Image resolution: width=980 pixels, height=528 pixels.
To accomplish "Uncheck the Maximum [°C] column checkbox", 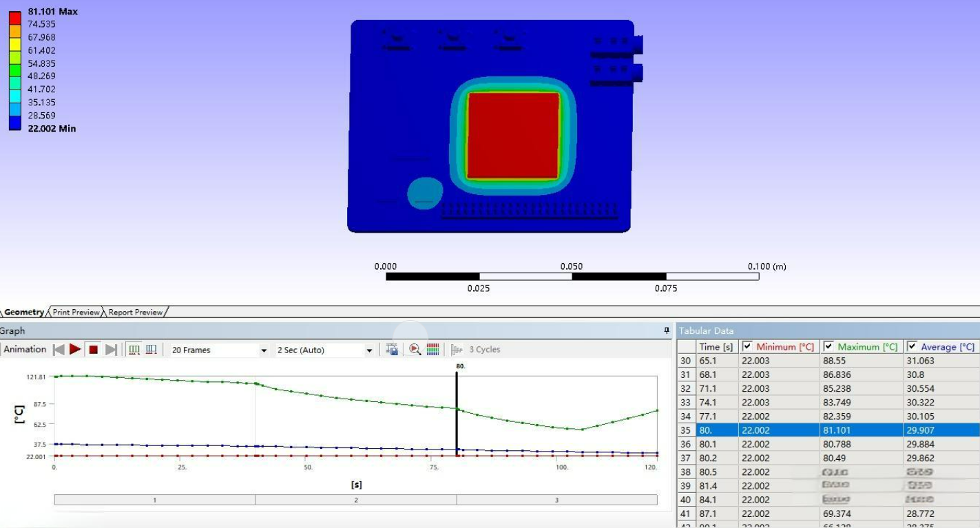I will [828, 347].
